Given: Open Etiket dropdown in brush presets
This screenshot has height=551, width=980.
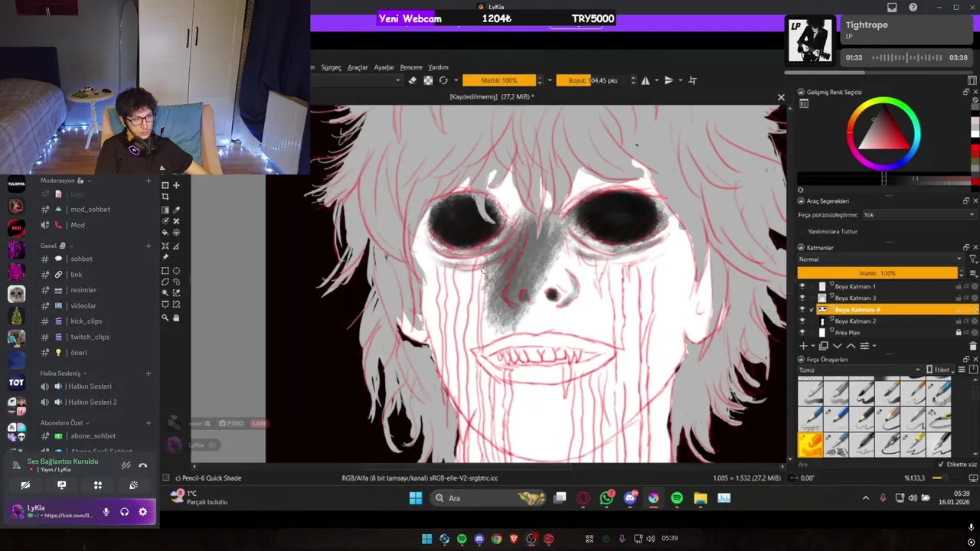Looking at the screenshot, I should pyautogui.click(x=940, y=370).
